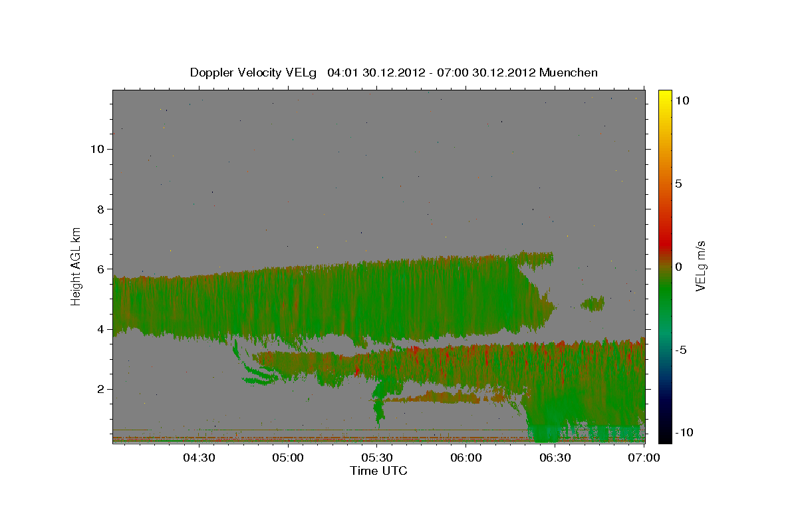Click the colorbar value 0

(678, 267)
